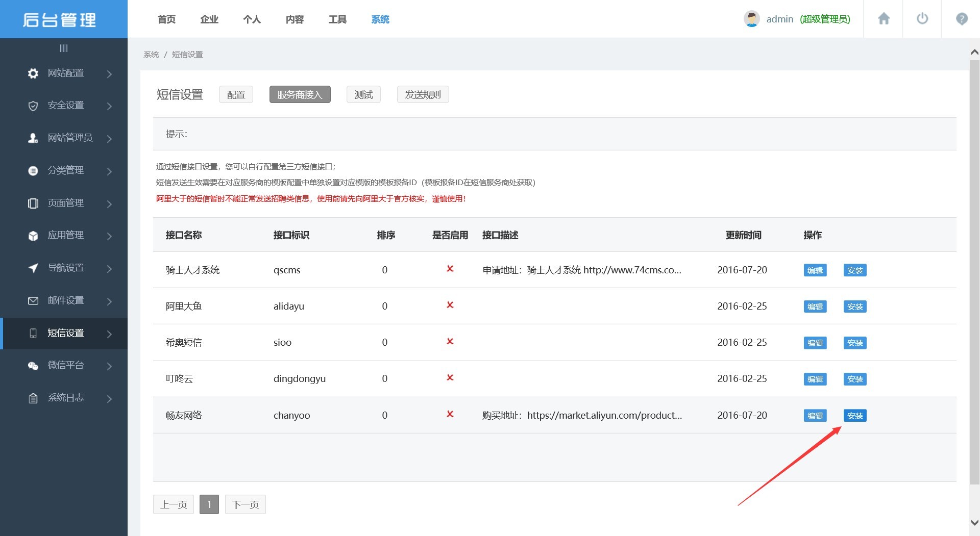Click the scrollbar up arrow
This screenshot has width=980, height=536.
coord(974,52)
